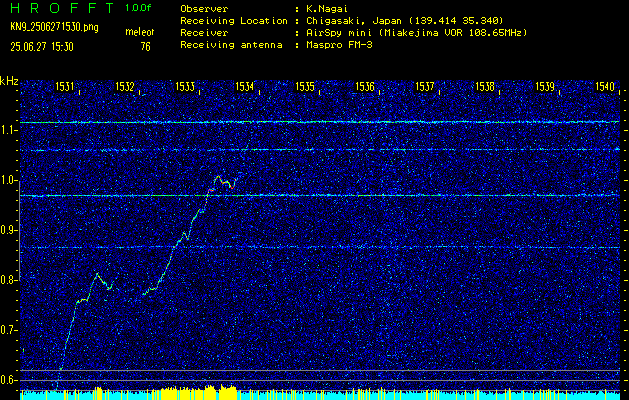Click the 1.0 frequency axis label
Screen dimensions: 629x400
pos(7,181)
